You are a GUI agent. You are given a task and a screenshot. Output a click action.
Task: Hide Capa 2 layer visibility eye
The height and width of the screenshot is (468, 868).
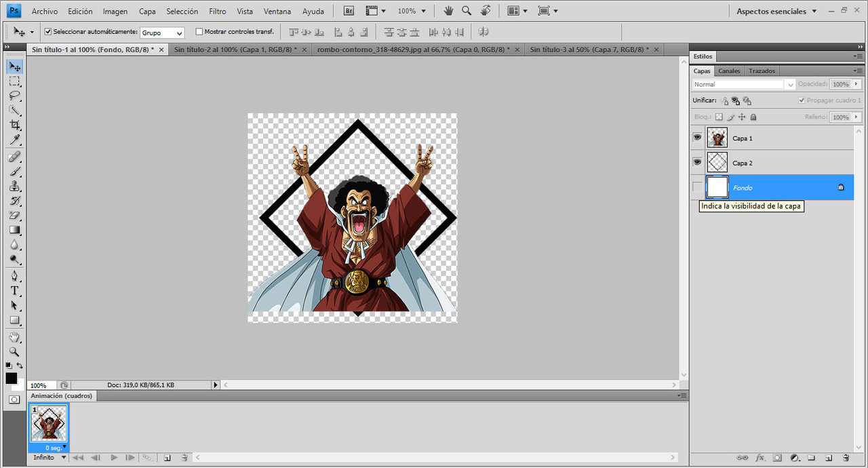[697, 163]
